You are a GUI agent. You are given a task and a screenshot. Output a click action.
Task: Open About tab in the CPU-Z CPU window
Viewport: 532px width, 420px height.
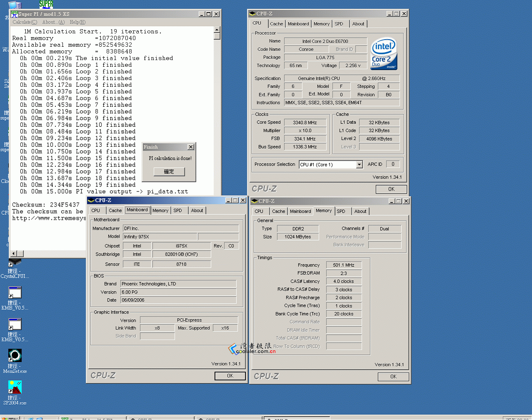tap(358, 24)
